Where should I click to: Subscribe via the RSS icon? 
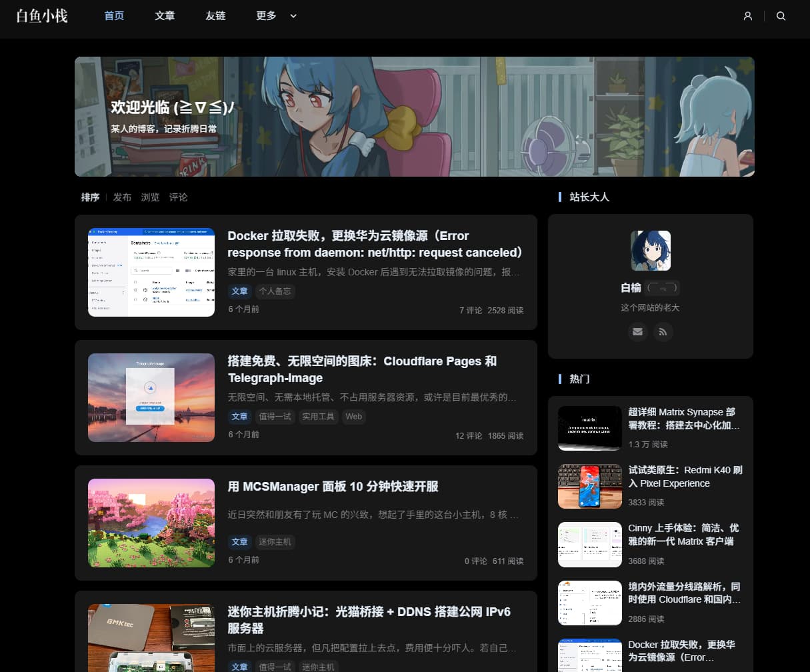[x=663, y=331]
